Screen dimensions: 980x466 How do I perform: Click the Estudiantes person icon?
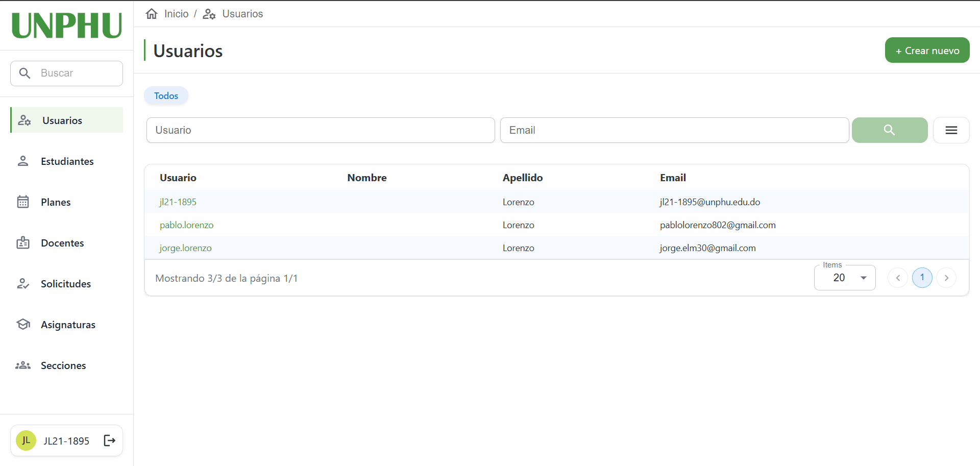23,161
